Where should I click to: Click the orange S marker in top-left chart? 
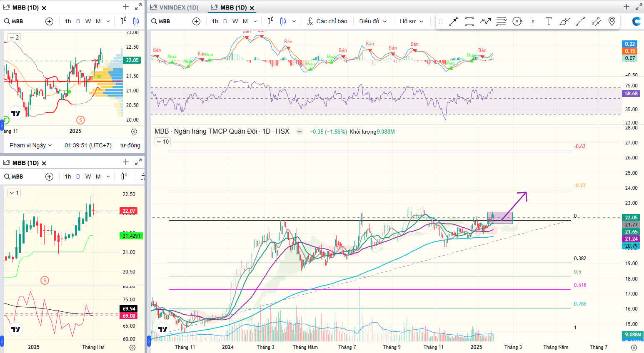point(80,120)
